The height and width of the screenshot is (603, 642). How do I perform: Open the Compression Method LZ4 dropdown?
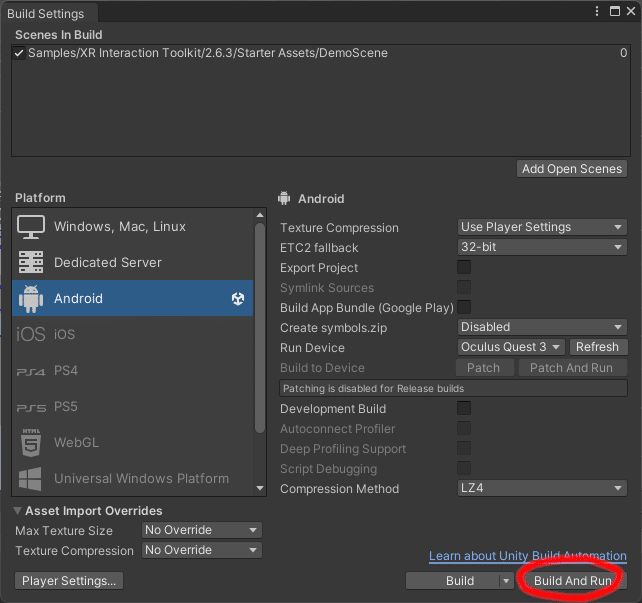tap(542, 488)
